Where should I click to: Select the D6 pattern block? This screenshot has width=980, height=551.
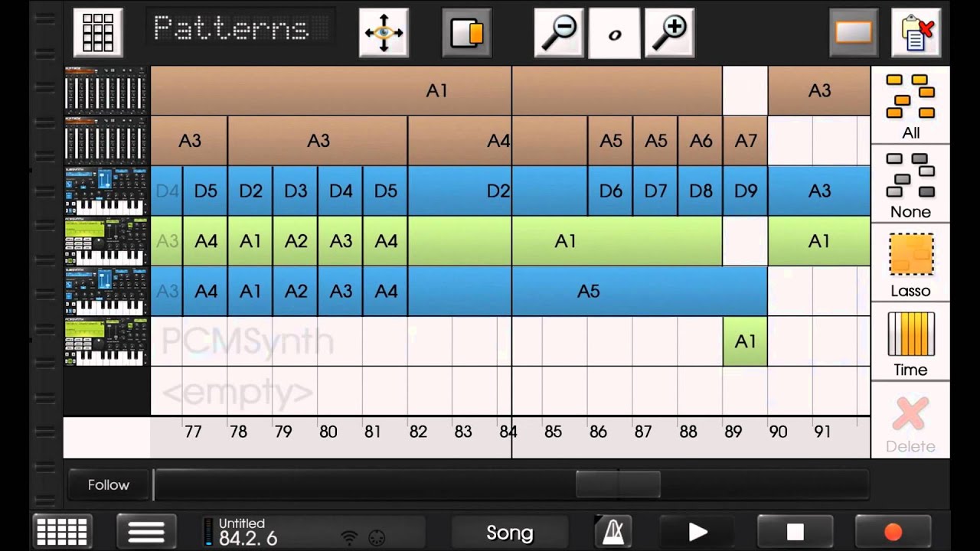click(x=610, y=191)
